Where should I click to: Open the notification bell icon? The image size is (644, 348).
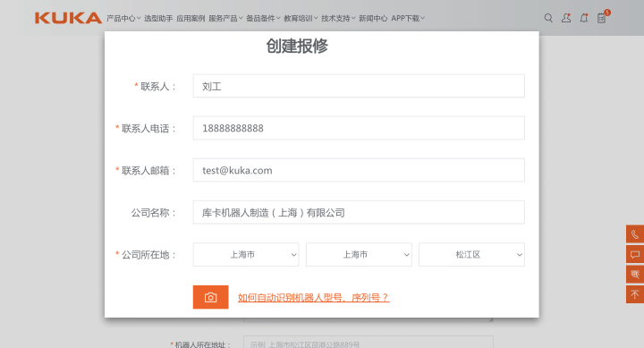(583, 18)
